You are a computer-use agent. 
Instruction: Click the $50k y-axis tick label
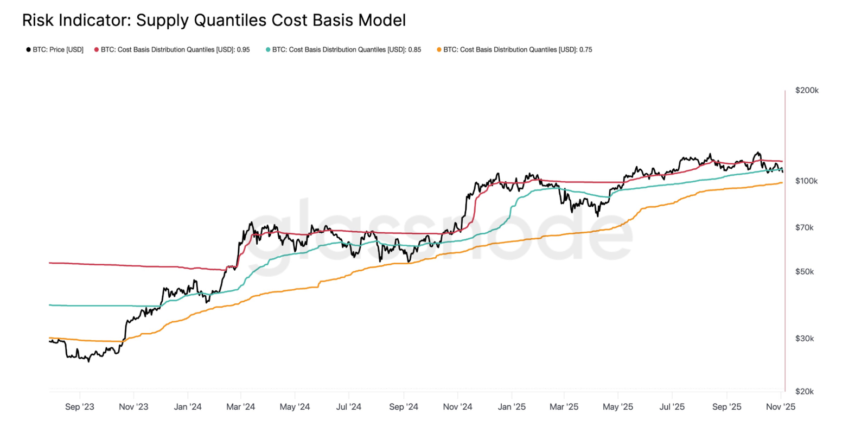coord(804,272)
